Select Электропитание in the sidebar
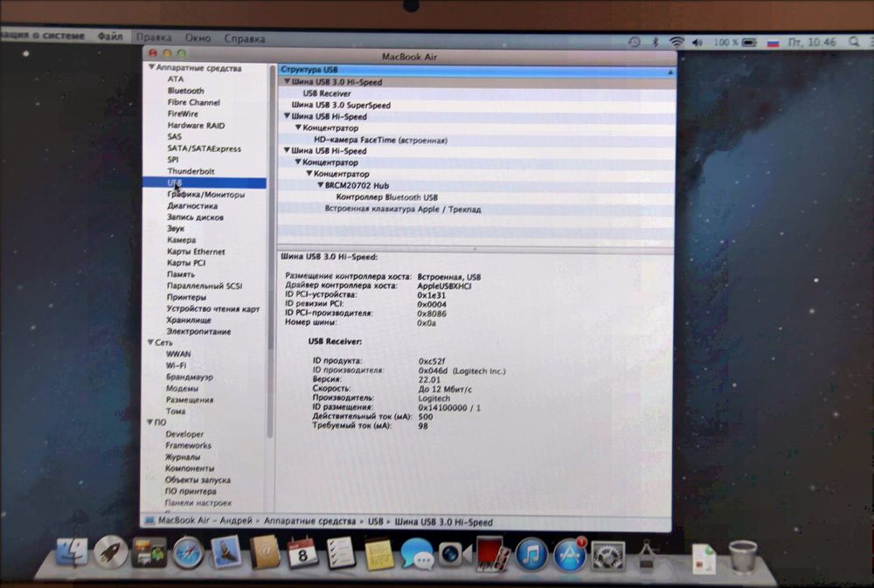874x588 pixels. pos(198,331)
